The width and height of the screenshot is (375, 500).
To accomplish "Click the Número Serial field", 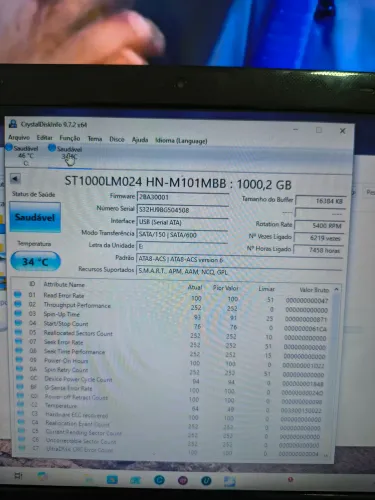I will click(x=183, y=210).
